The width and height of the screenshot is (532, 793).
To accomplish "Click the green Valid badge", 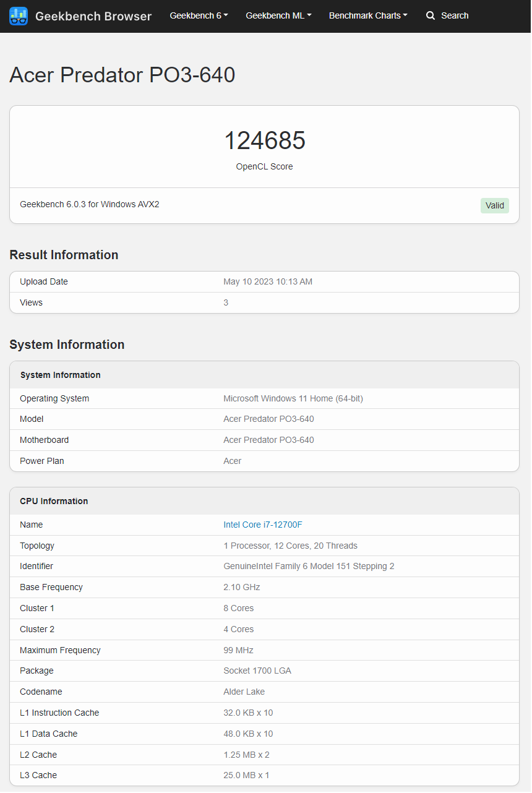I will click(x=494, y=205).
